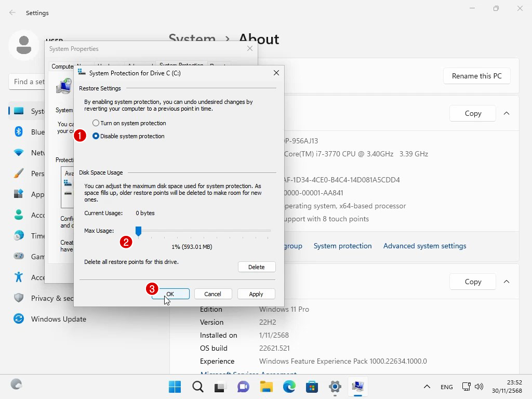The width and height of the screenshot is (532, 399).
Task: Select Turn on system protection radio button
Action: (96, 123)
